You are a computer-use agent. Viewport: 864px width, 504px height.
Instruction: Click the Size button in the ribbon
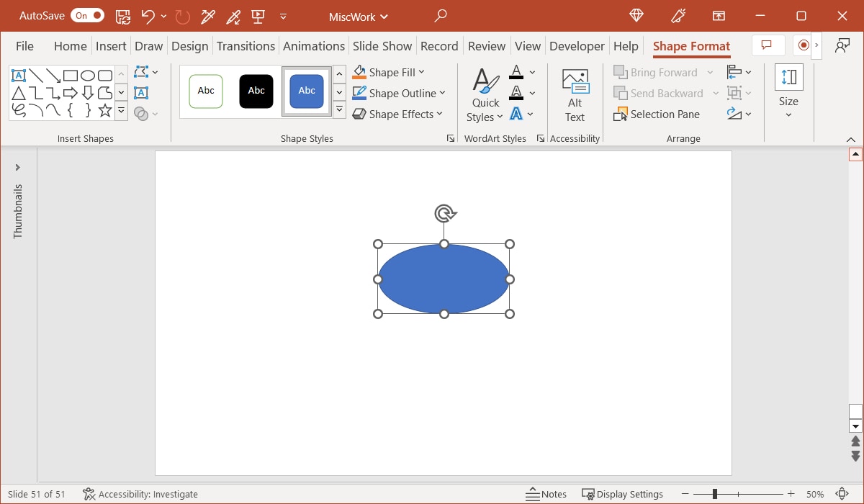click(x=788, y=92)
